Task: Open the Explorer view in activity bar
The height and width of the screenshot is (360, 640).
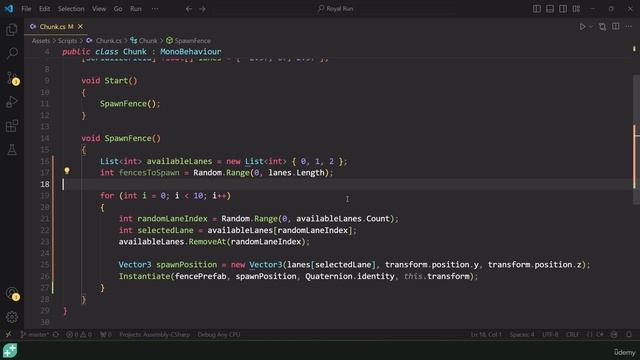Action: point(12,29)
